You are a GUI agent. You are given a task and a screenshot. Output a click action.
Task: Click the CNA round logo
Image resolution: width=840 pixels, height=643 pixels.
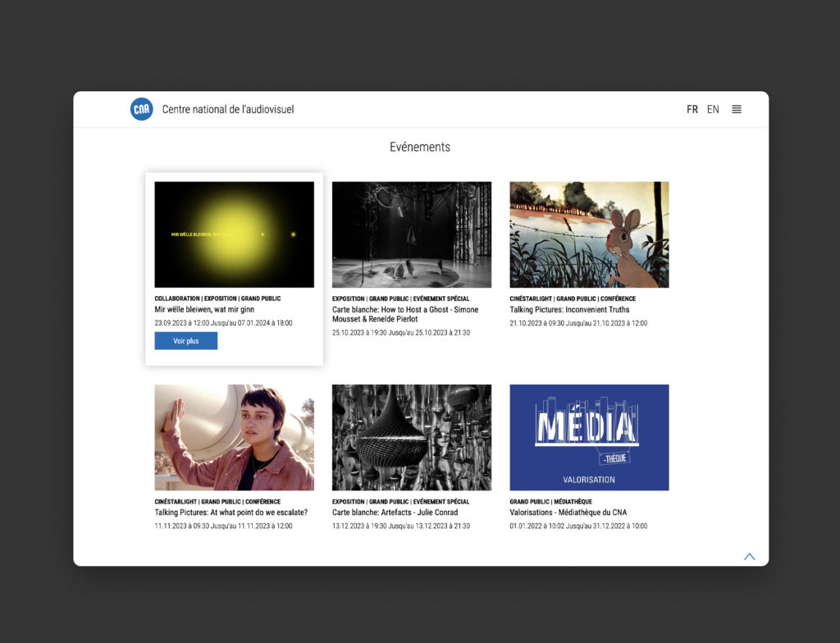[x=141, y=109]
